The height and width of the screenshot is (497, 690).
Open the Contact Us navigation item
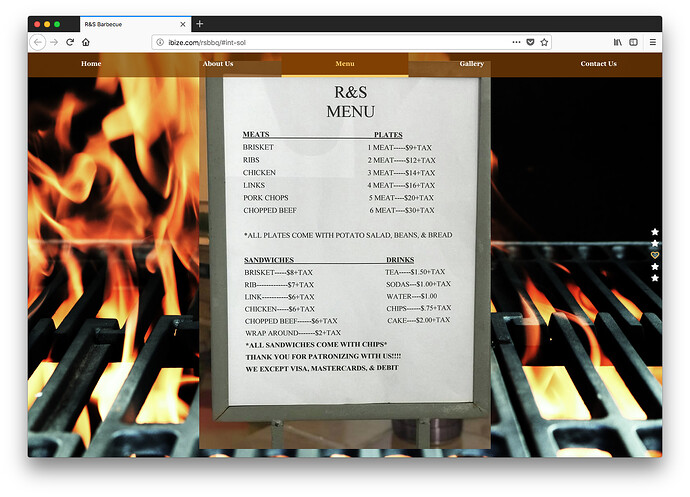pyautogui.click(x=598, y=64)
